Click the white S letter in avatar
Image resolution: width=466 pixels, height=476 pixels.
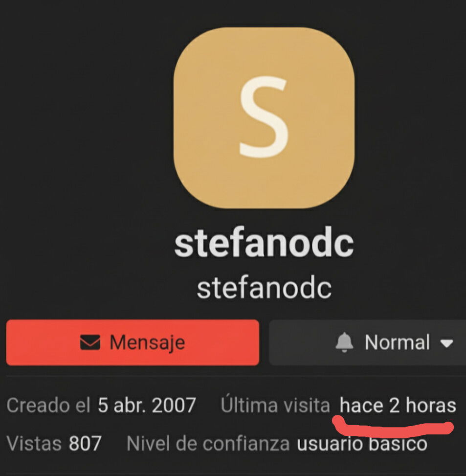(264, 117)
